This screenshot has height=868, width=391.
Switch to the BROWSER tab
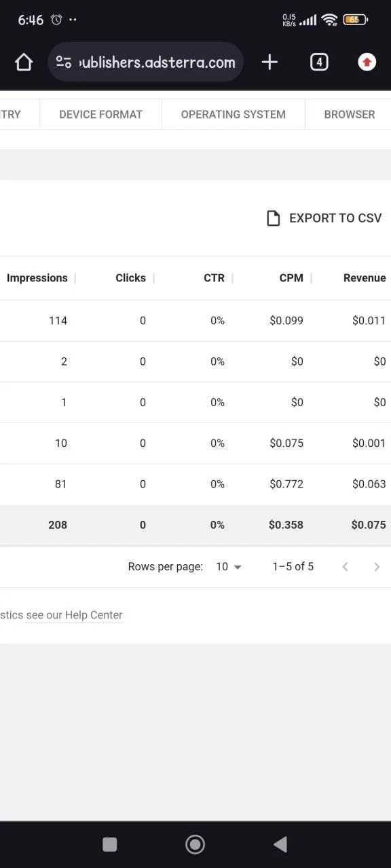click(x=349, y=114)
